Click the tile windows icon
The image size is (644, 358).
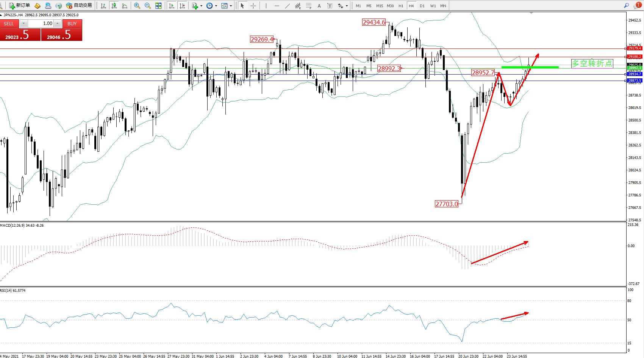click(158, 6)
